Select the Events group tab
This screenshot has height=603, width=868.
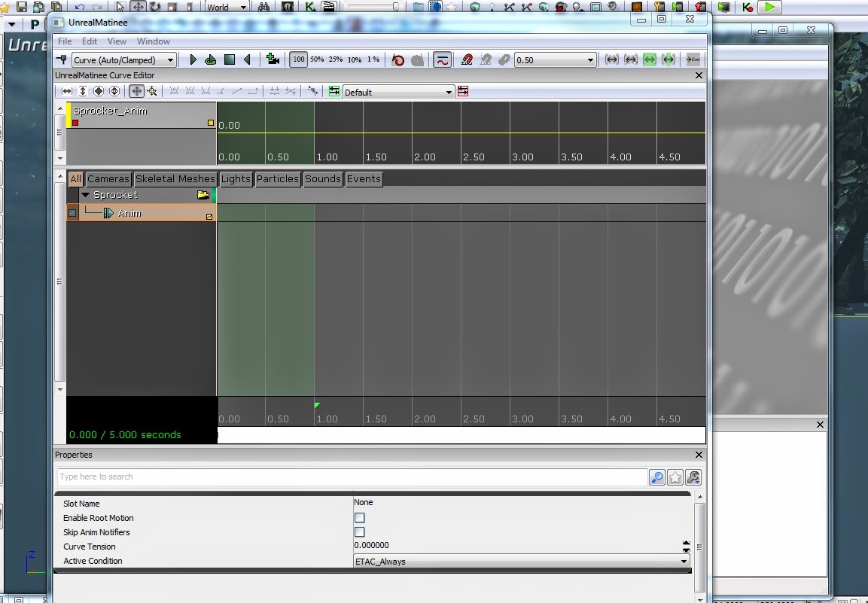(x=364, y=179)
